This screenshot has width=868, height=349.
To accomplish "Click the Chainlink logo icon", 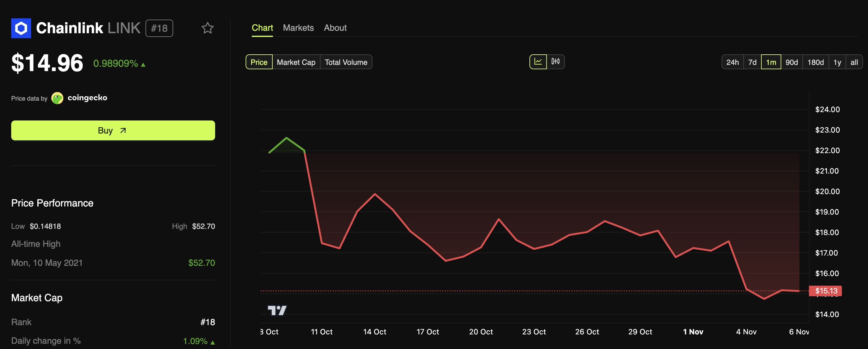I will 21,28.
